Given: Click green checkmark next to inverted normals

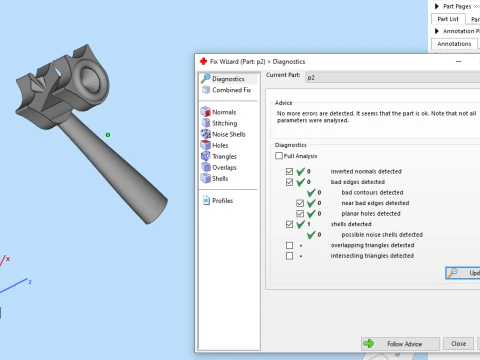Looking at the screenshot, I should [x=301, y=171].
